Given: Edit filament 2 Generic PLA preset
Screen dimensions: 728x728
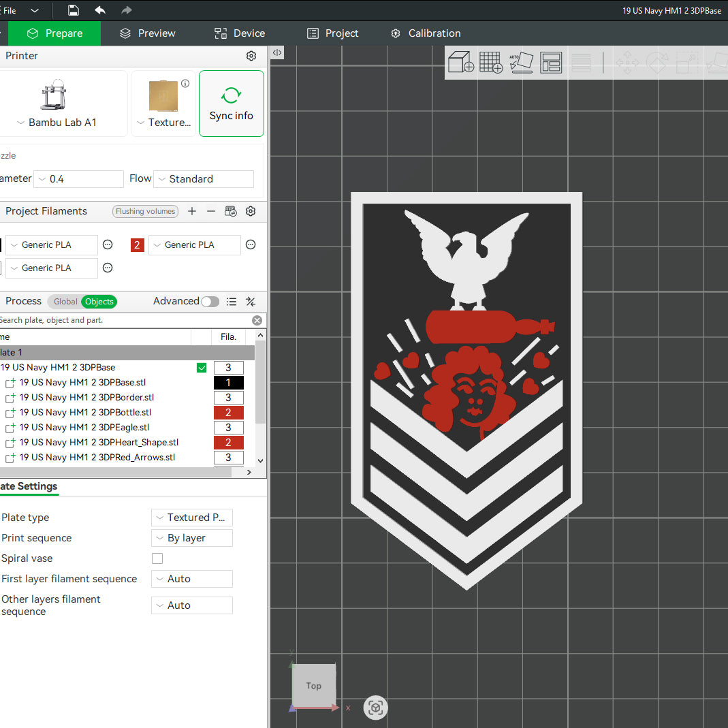Looking at the screenshot, I should click(251, 244).
